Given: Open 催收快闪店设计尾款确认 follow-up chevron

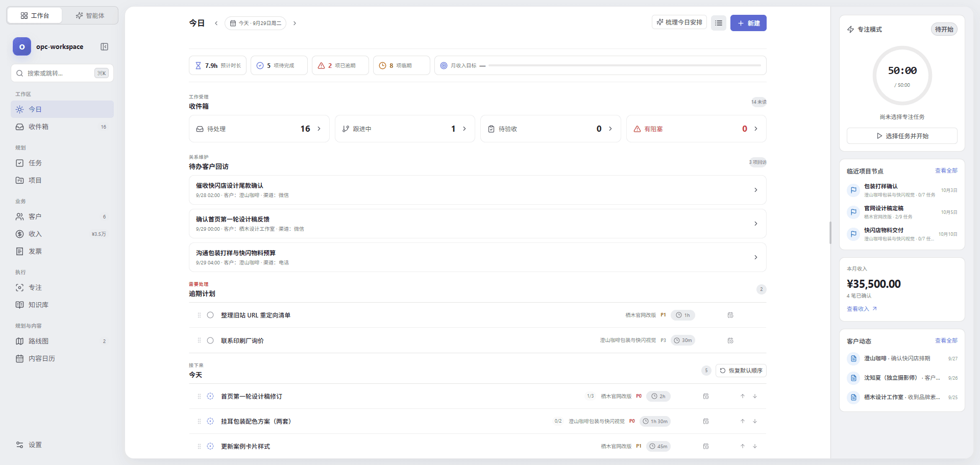Looking at the screenshot, I should point(756,190).
